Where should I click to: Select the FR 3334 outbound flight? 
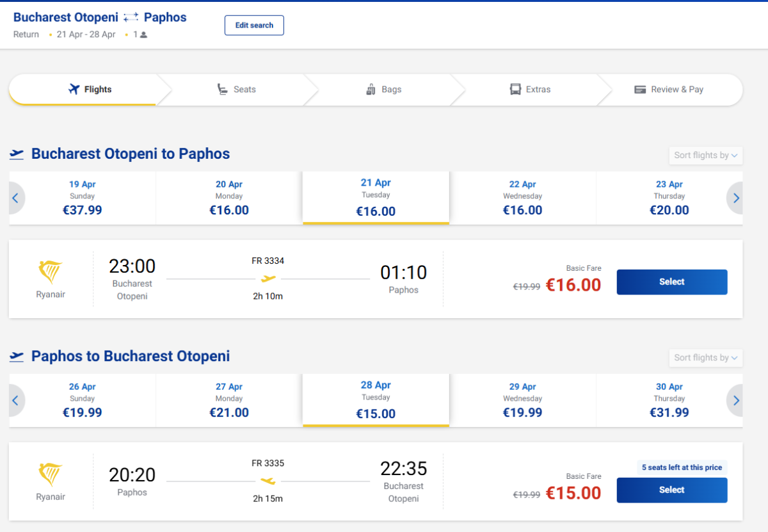(671, 282)
